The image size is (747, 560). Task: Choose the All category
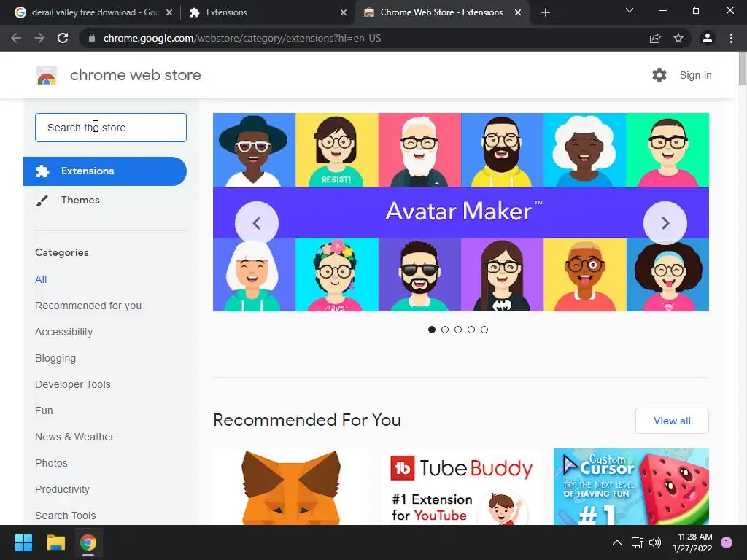click(41, 279)
